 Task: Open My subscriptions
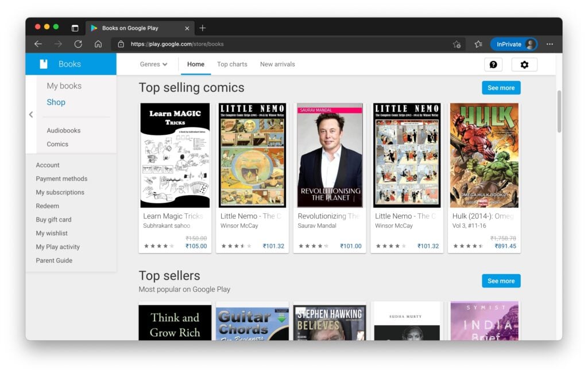(x=60, y=192)
